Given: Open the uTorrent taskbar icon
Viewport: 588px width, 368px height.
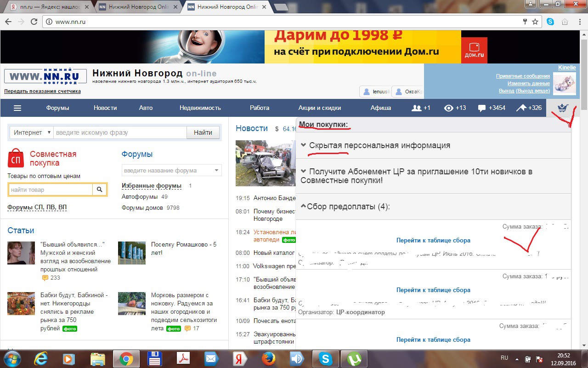Looking at the screenshot, I should point(354,358).
